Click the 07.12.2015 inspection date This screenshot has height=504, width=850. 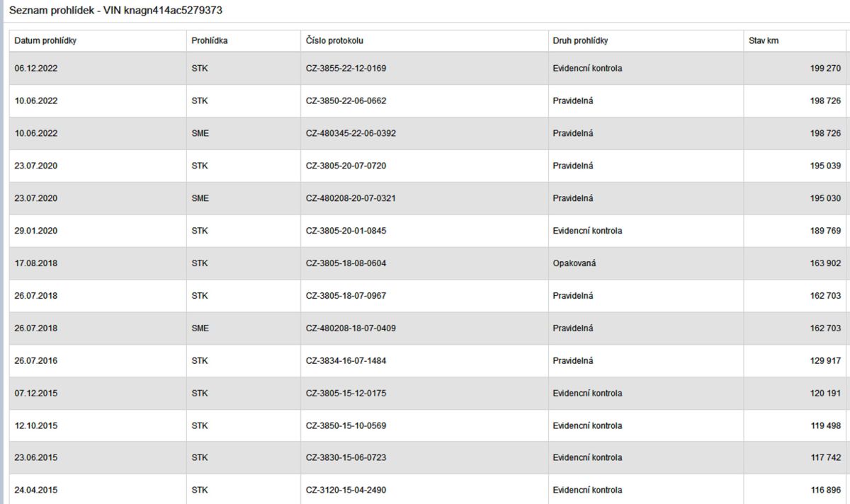point(36,394)
